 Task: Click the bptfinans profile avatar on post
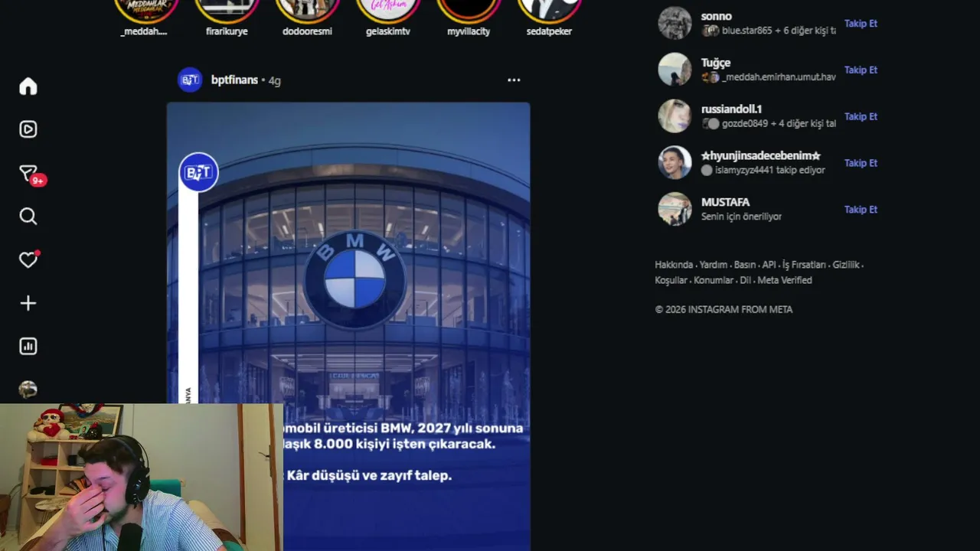tap(190, 80)
